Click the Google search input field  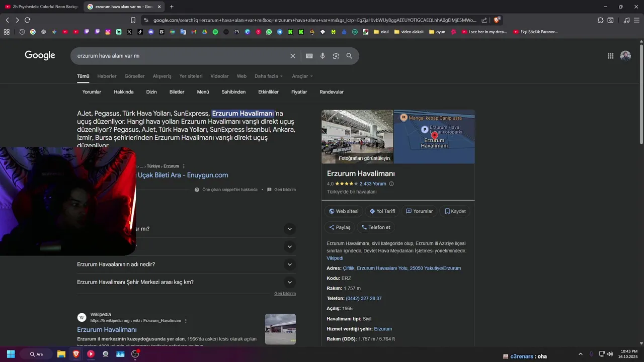coord(181,56)
